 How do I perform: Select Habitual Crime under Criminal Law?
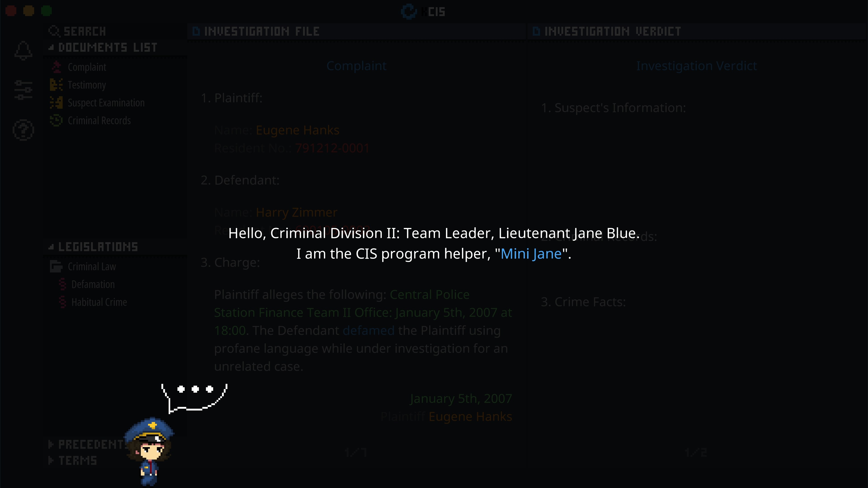(x=98, y=302)
